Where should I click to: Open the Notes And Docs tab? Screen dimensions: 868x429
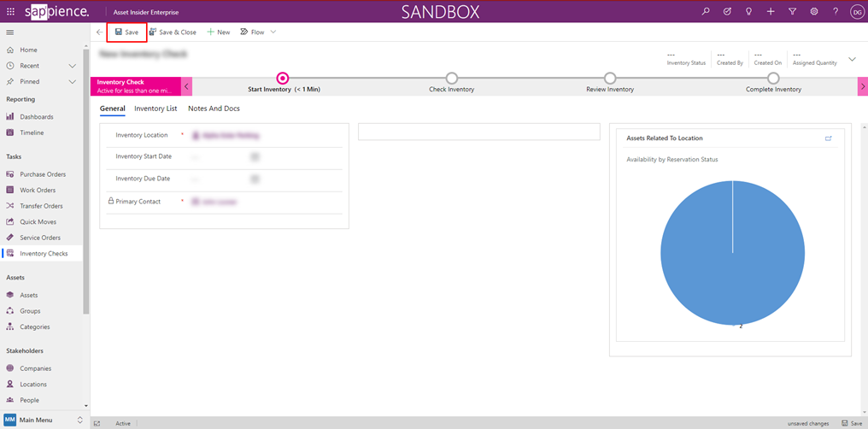point(214,109)
